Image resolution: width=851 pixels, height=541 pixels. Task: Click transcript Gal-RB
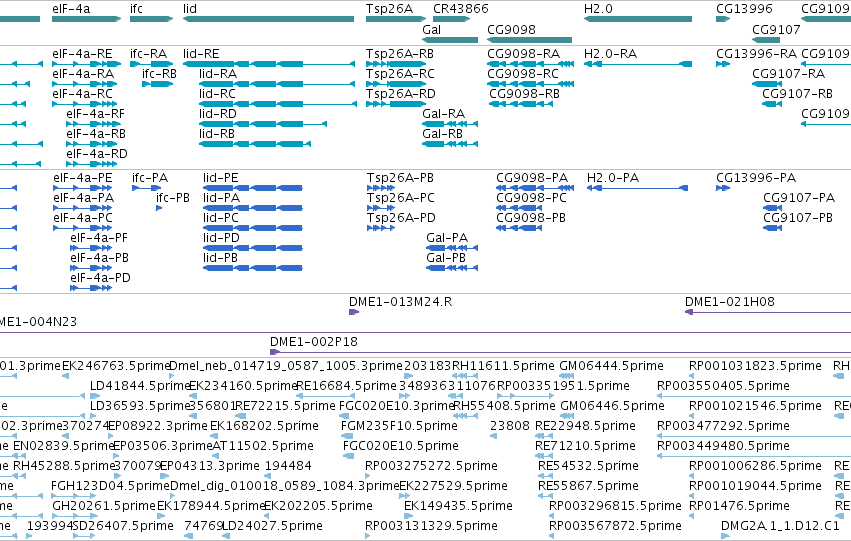(x=450, y=144)
